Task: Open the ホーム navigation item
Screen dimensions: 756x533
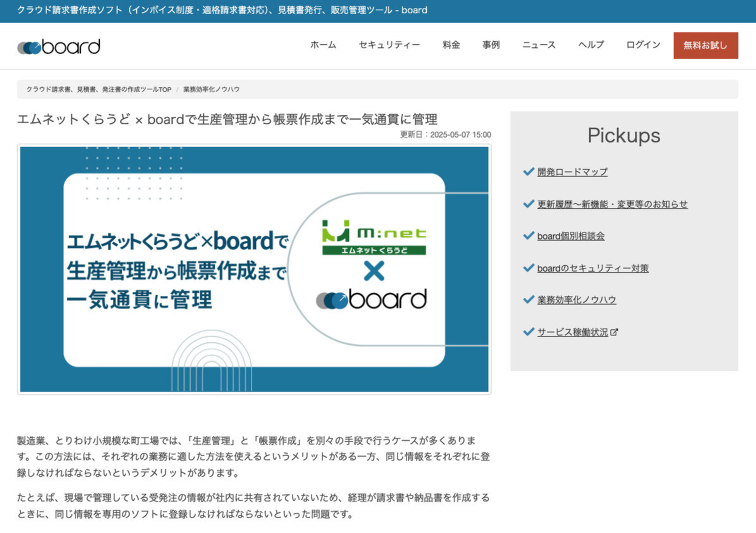Action: click(323, 45)
